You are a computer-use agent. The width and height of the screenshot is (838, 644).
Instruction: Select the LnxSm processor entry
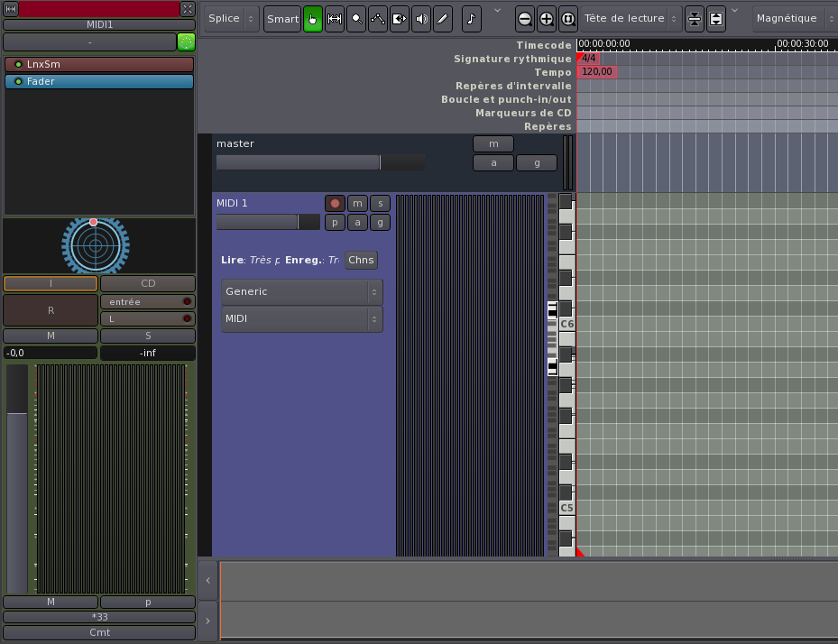point(99,65)
